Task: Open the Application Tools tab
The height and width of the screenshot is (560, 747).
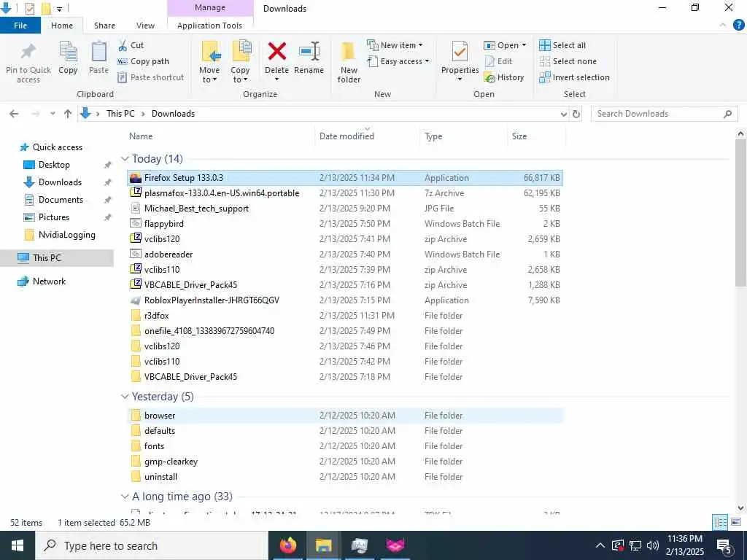Action: point(209,26)
